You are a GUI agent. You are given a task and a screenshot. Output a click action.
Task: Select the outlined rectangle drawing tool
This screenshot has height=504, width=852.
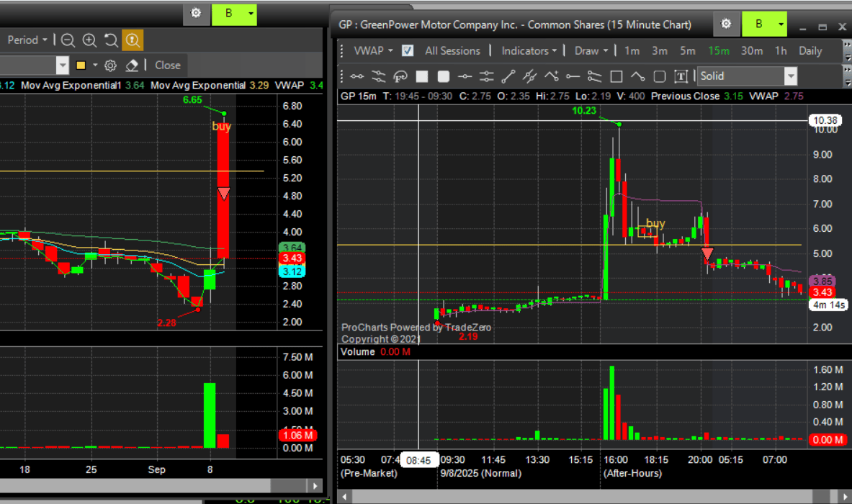[616, 76]
